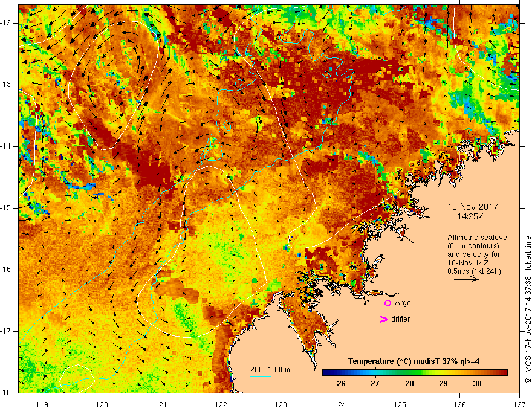
Task: Select the 'drifter' legend label
Action: tap(400, 319)
